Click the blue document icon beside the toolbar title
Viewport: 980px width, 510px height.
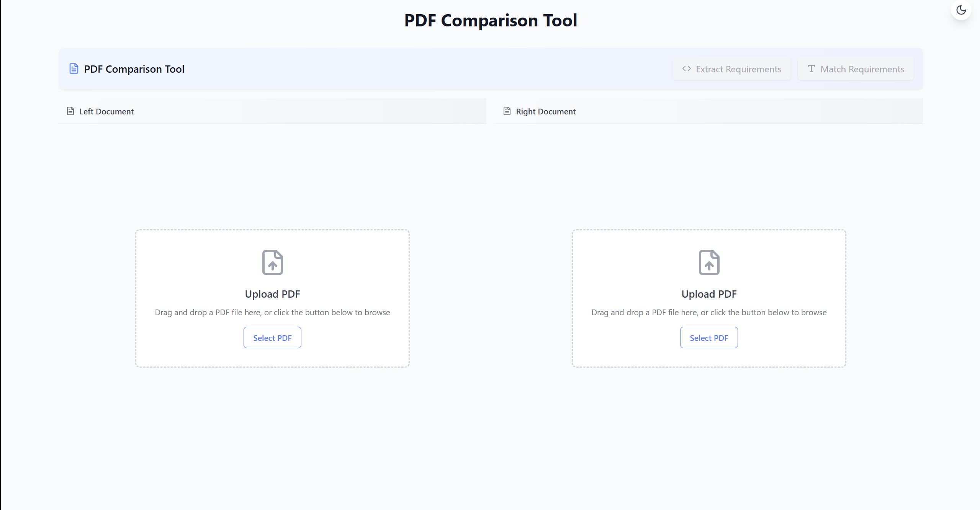click(74, 69)
